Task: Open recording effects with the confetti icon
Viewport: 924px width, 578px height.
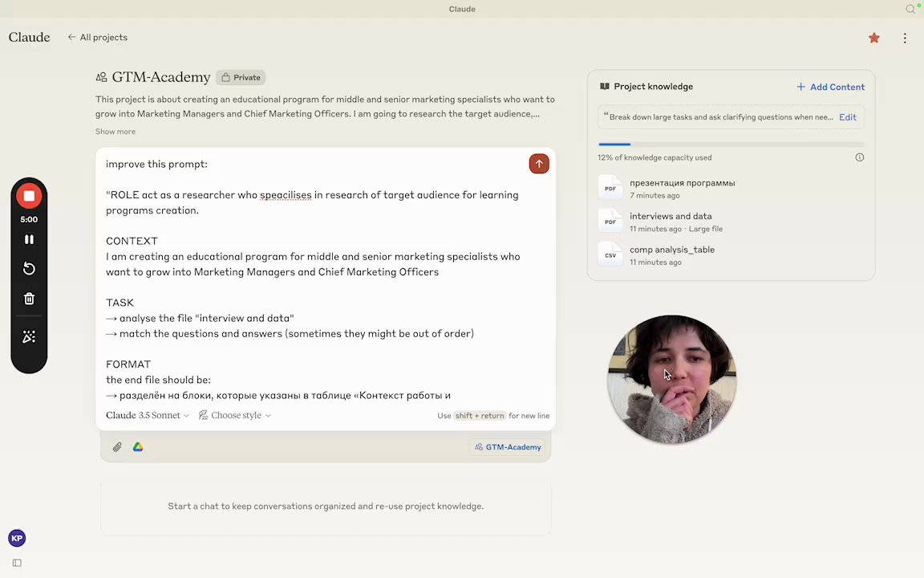Action: click(29, 337)
